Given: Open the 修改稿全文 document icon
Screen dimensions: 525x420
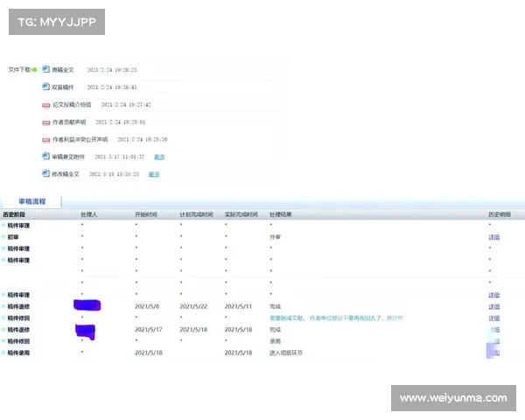Looking at the screenshot, I should pyautogui.click(x=45, y=173).
